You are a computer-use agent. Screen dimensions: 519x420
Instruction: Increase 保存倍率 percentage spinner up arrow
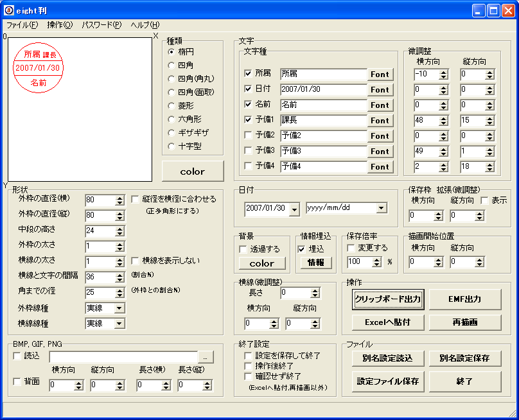click(376, 259)
